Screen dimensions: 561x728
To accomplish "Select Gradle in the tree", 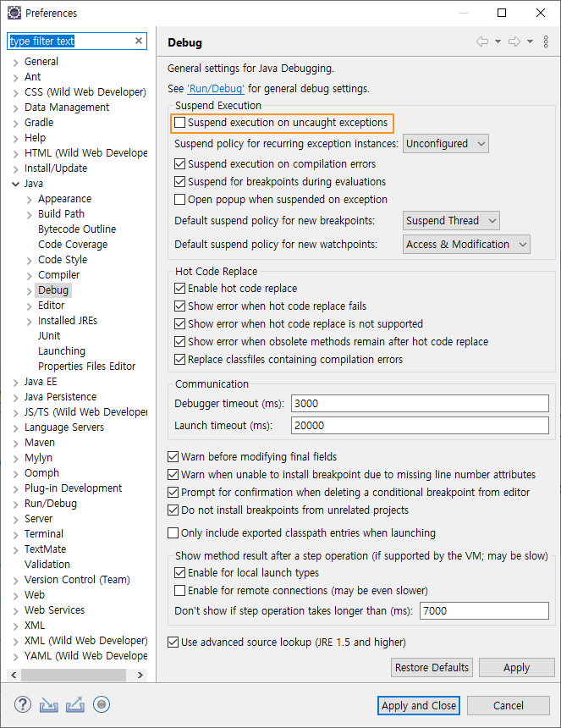I will (x=39, y=123).
